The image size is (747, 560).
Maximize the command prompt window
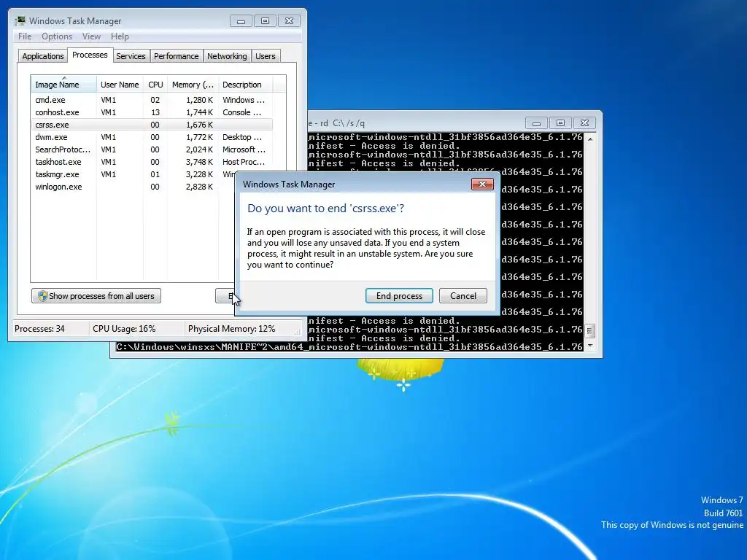560,122
